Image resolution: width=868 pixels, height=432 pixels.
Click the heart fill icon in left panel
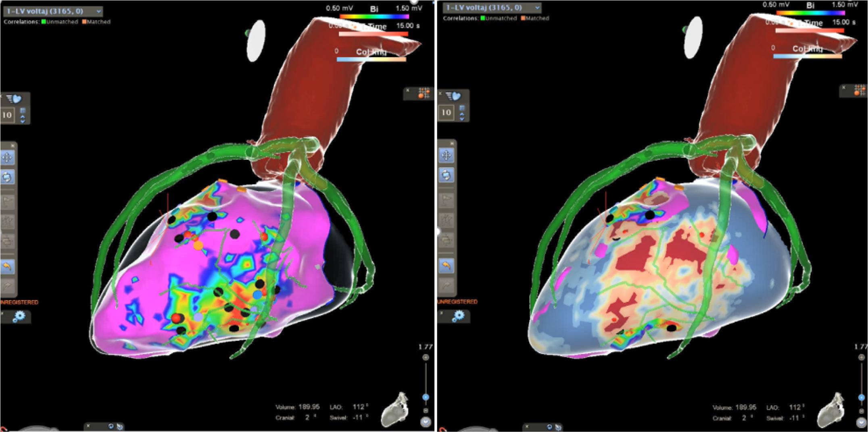[x=15, y=99]
